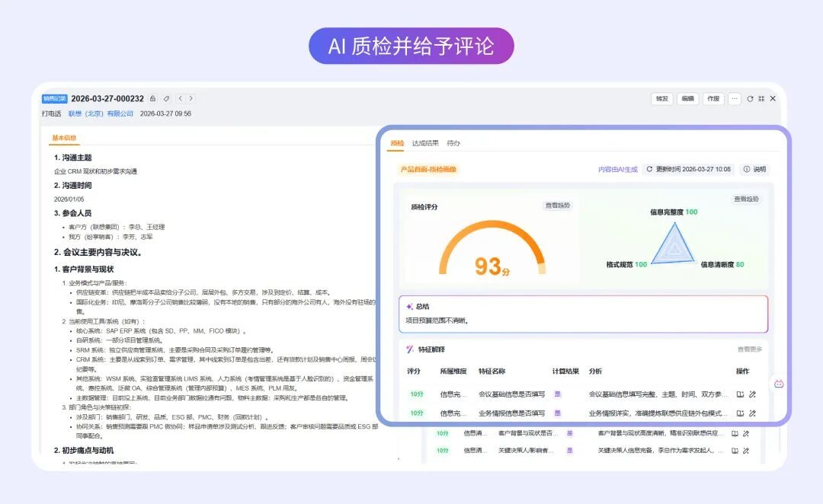
Task: Click the 内容由AI生成 link
Action: pyautogui.click(x=618, y=170)
